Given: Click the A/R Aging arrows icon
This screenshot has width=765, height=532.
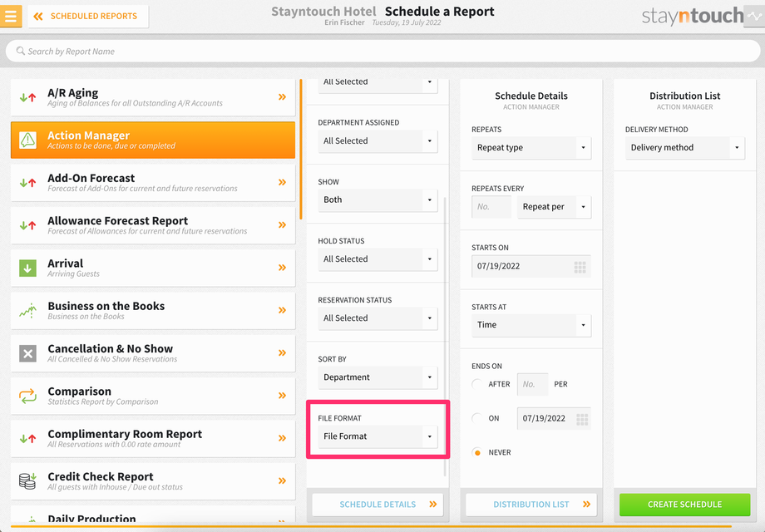Looking at the screenshot, I should [x=27, y=97].
